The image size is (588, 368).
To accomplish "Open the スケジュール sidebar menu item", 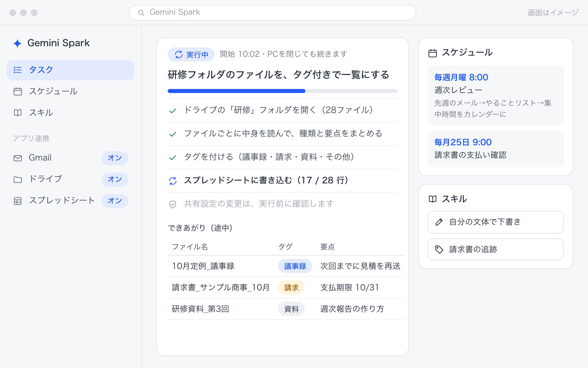I will [70, 91].
